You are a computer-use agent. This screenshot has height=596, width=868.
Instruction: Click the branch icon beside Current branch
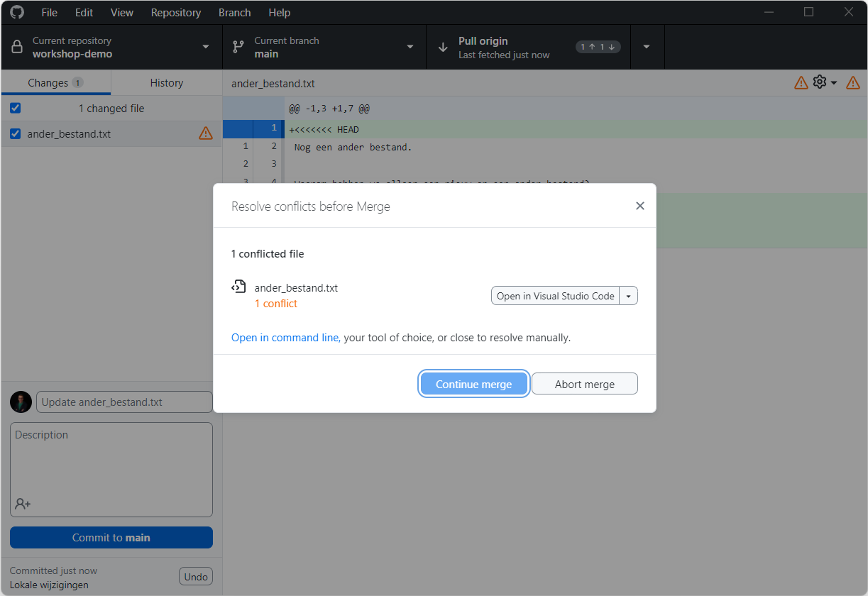(238, 47)
